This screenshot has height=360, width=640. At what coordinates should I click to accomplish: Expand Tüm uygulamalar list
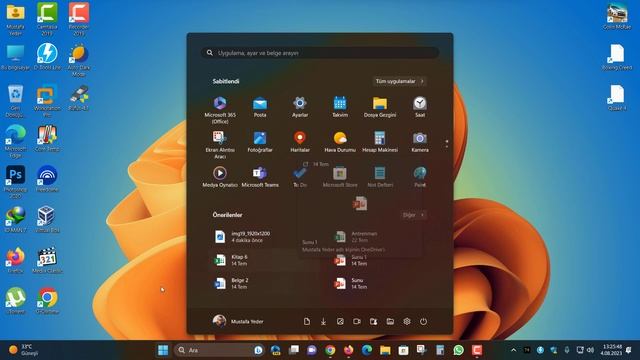(400, 81)
